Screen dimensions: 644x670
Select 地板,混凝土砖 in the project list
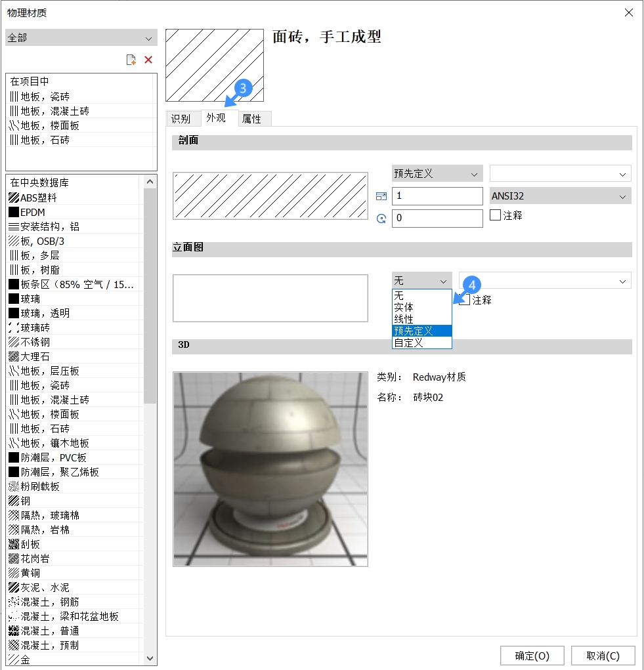80,111
